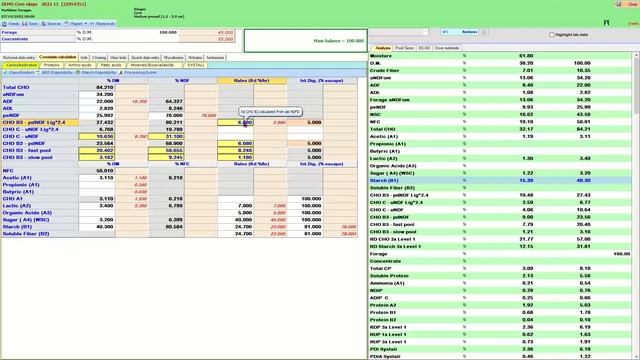Select the RD Starch 3x Level 1 row
The width and height of the screenshot is (640, 360).
500,247
